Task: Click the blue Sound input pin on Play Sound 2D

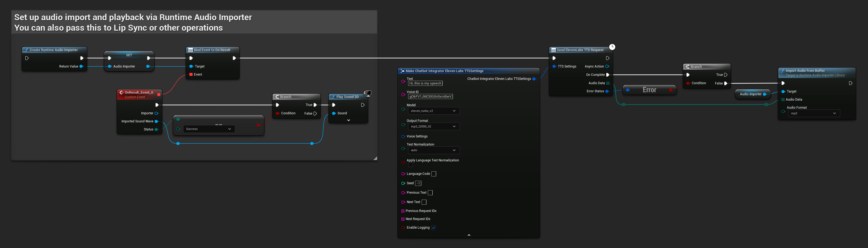Action: (x=334, y=113)
